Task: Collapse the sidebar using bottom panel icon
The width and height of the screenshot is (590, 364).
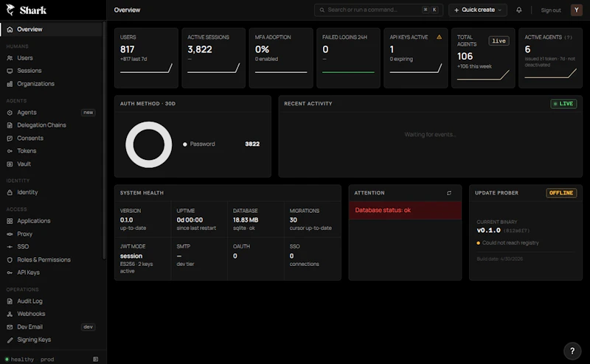Action: pos(96,359)
